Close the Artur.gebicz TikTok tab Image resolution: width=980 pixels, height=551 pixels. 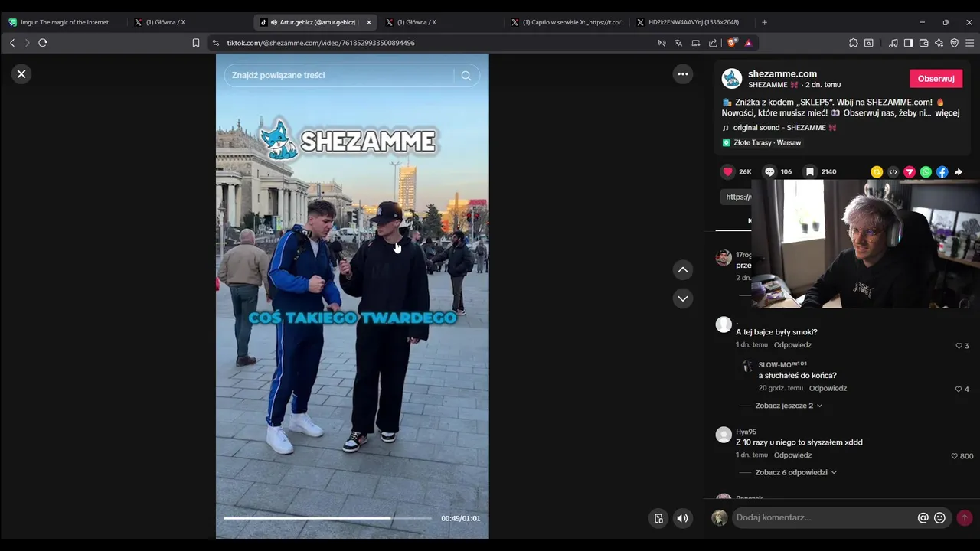point(368,22)
